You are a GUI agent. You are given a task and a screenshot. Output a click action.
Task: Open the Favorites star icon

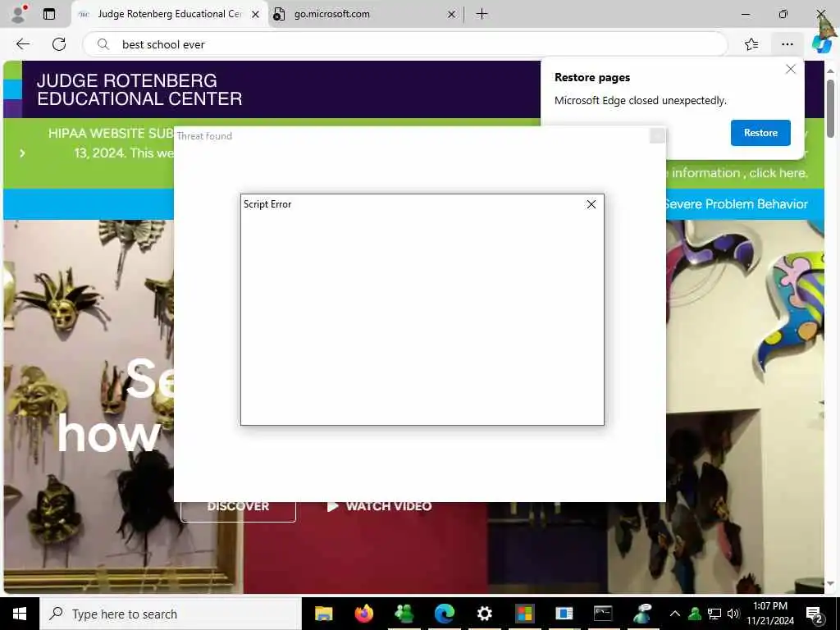click(751, 44)
